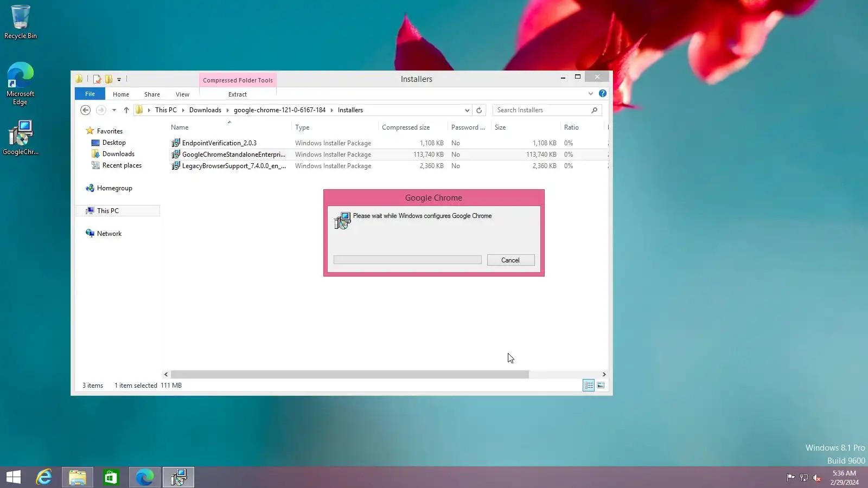Expand the Downloads breadcrumb arrow
Viewport: 868px width, 488px height.
click(228, 110)
